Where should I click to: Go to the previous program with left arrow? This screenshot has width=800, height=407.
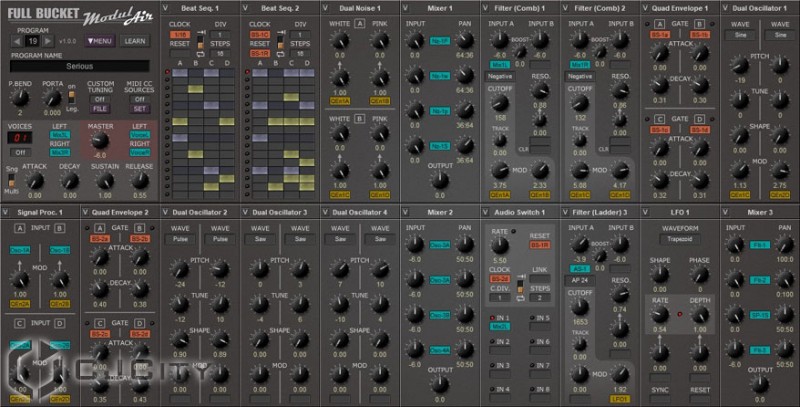17,41
